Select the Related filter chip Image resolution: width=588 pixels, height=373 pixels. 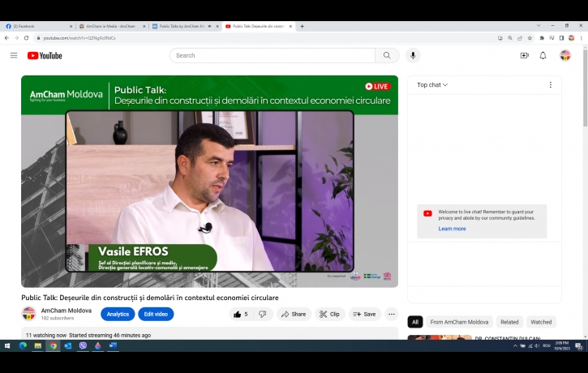click(x=509, y=322)
